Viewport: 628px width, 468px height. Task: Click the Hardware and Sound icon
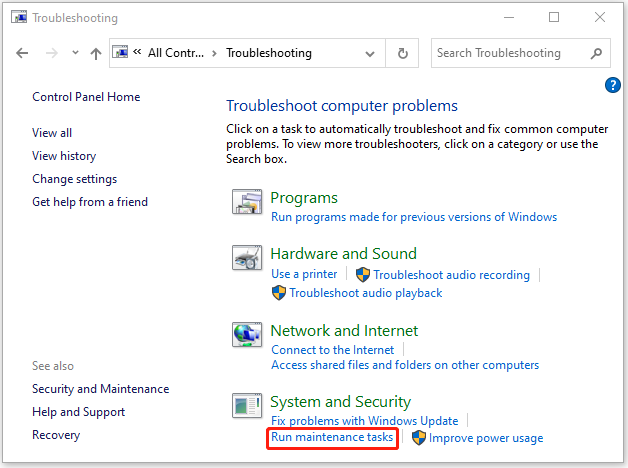[x=247, y=258]
